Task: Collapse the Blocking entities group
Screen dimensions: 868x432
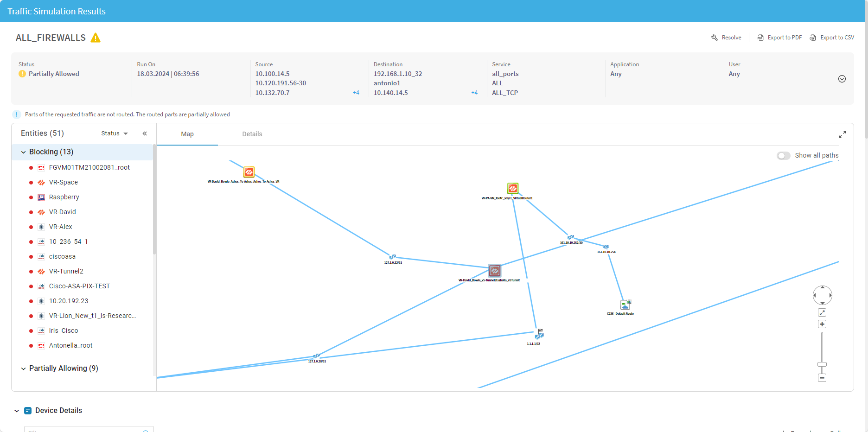Action: click(24, 152)
